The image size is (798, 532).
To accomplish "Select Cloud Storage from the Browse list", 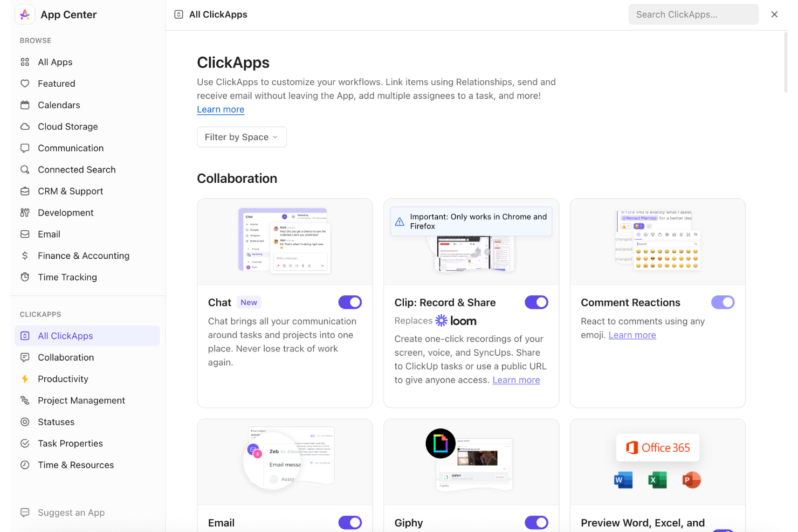I will [x=67, y=126].
